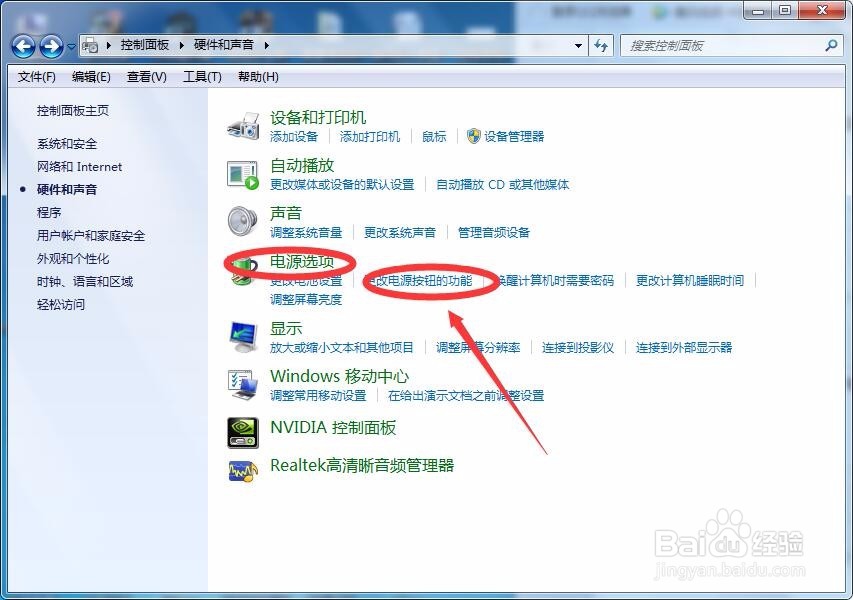Open 轻松访问 in sidebar
This screenshot has width=853, height=600.
click(x=61, y=305)
